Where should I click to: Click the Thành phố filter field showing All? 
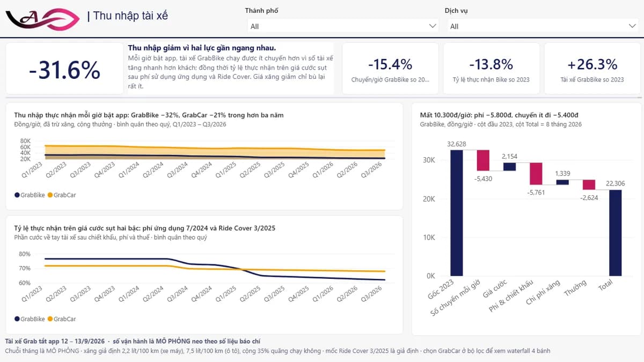[343, 26]
